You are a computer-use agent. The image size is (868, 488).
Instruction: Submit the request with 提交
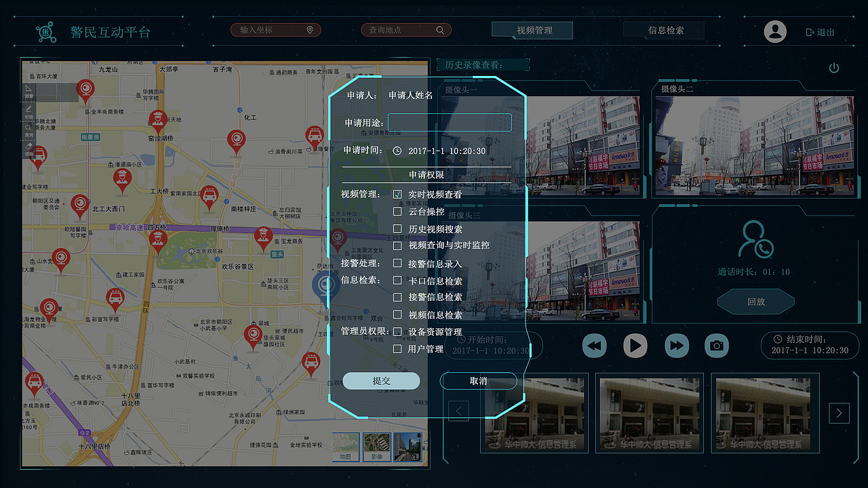(x=381, y=381)
